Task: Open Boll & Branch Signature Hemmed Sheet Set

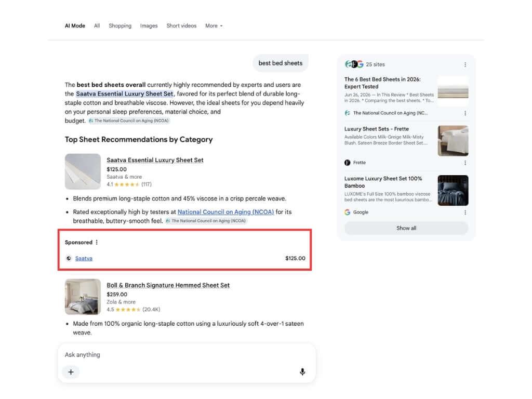Action: point(168,285)
